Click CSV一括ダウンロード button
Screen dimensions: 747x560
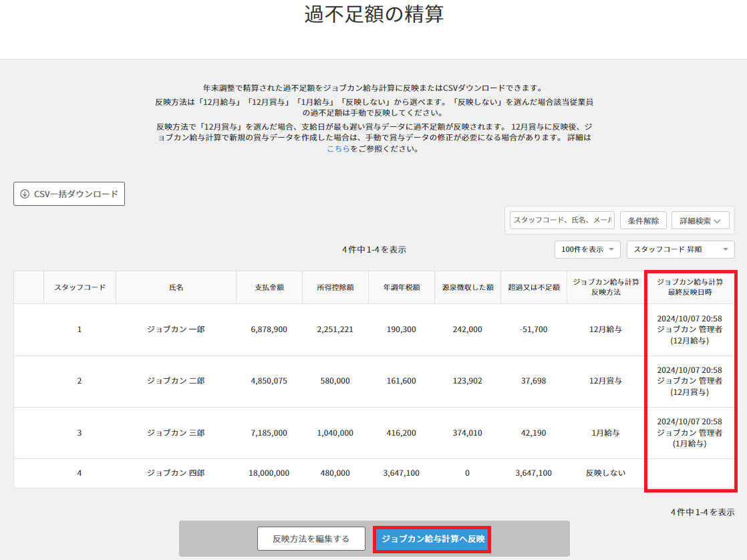[69, 194]
